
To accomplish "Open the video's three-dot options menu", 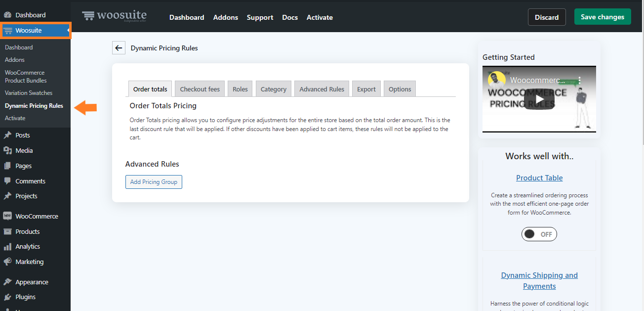I will click(580, 80).
